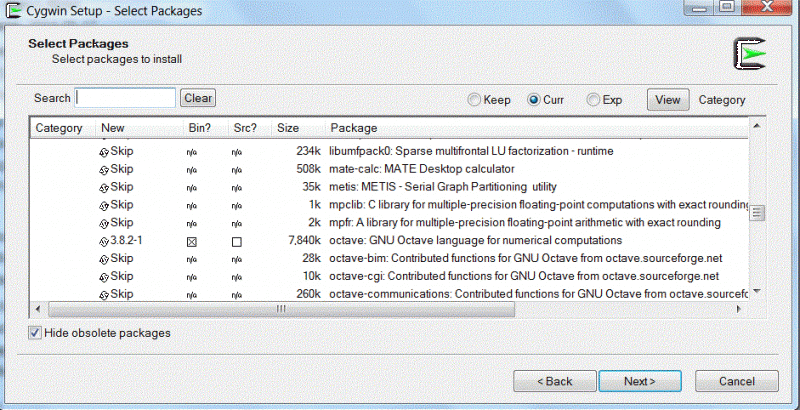
Task: Clear the search field with Clear button
Action: (198, 98)
